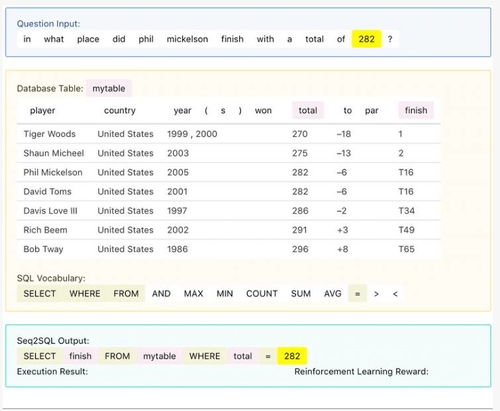Click the Tiger Woods player cell
The height and width of the screenshot is (411, 500).
pos(50,134)
